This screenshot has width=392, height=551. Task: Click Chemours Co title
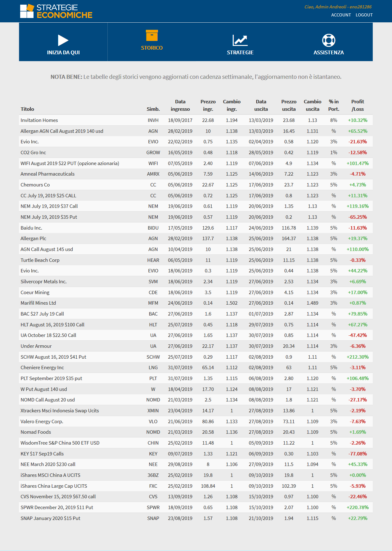pos(35,185)
